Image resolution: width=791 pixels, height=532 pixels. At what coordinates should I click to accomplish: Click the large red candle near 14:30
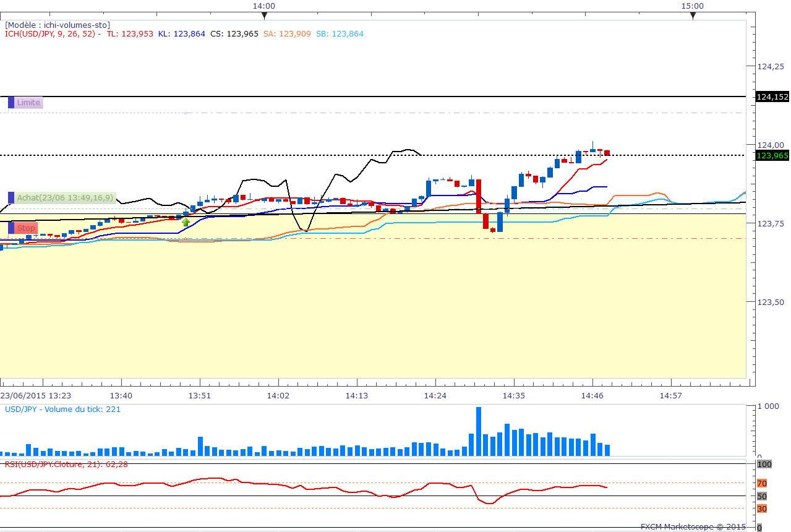point(479,195)
